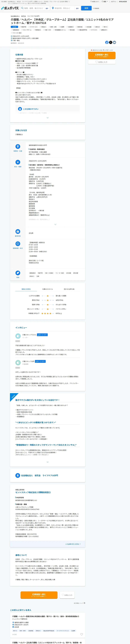Click 表示情報について text link

[78, 603]
